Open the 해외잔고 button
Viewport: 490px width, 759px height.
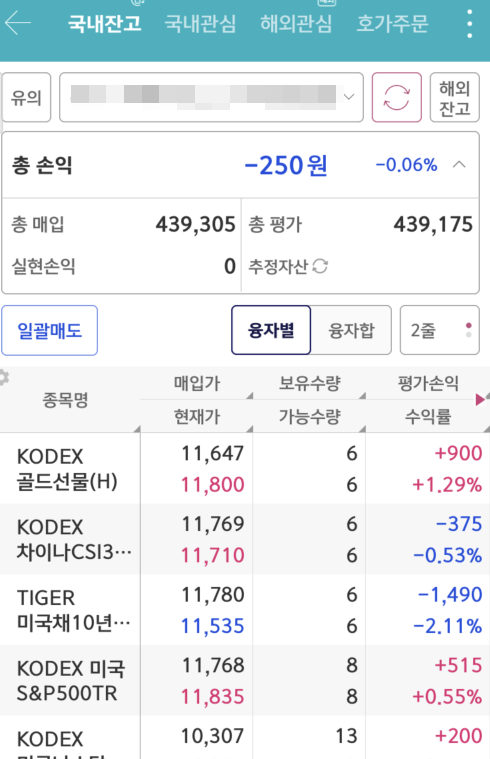[455, 97]
